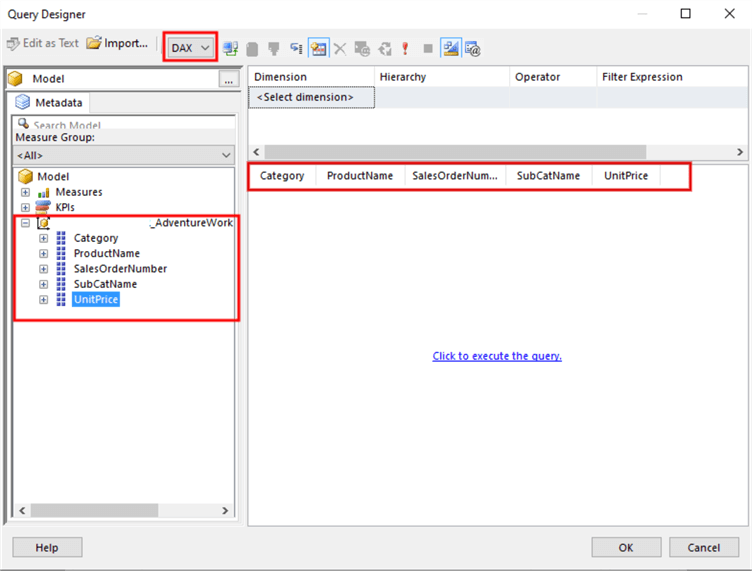The width and height of the screenshot is (752, 571).
Task: Click the OK button
Action: (x=625, y=547)
